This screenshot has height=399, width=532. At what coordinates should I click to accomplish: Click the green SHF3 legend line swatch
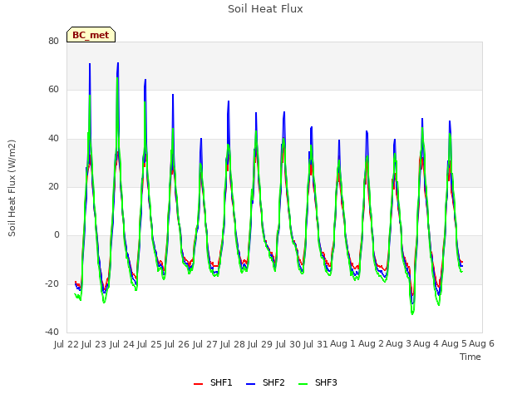[303, 384]
